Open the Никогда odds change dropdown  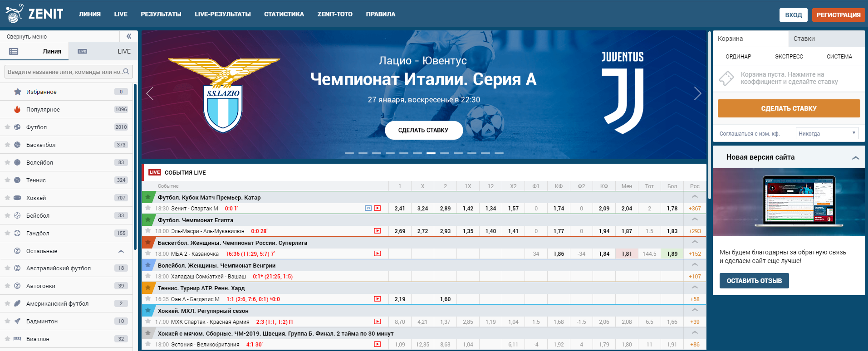coord(828,133)
